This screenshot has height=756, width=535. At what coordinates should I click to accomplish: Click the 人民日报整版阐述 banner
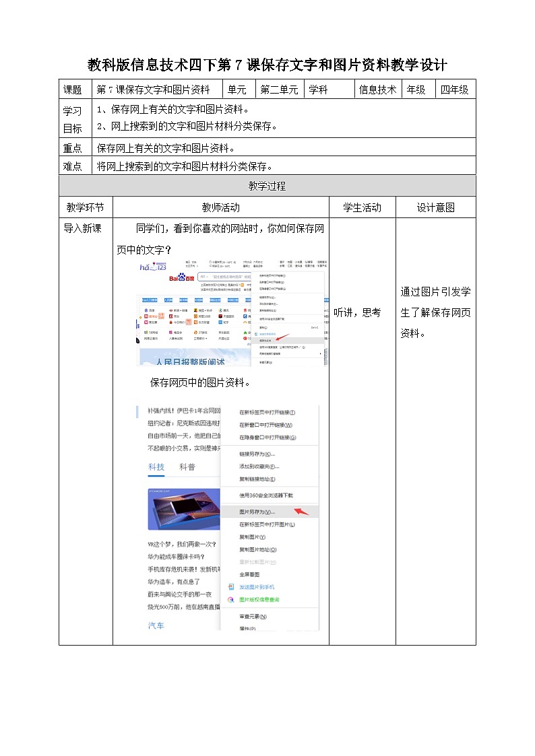(x=193, y=359)
